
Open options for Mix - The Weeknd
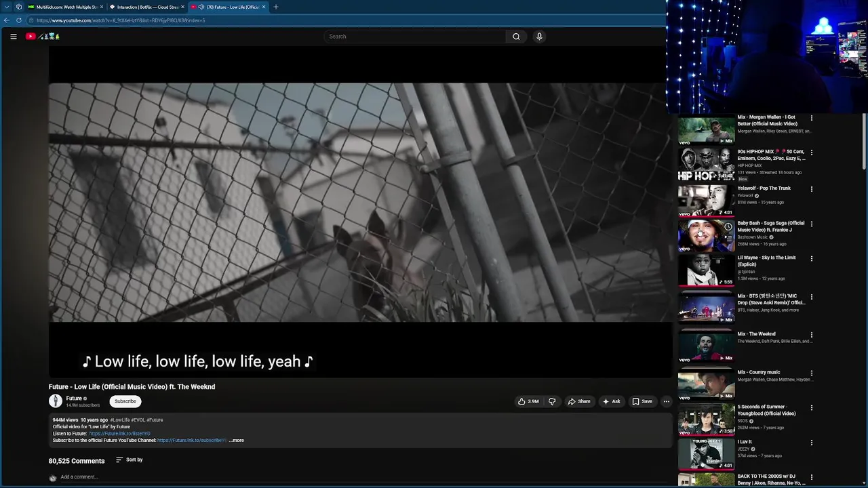click(x=812, y=335)
